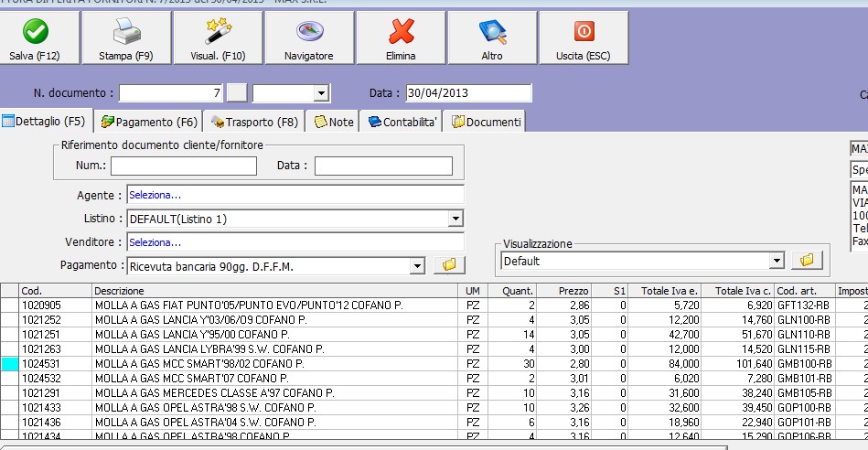This screenshot has height=450, width=868.
Task: Click the S1 column header
Action: [x=610, y=291]
